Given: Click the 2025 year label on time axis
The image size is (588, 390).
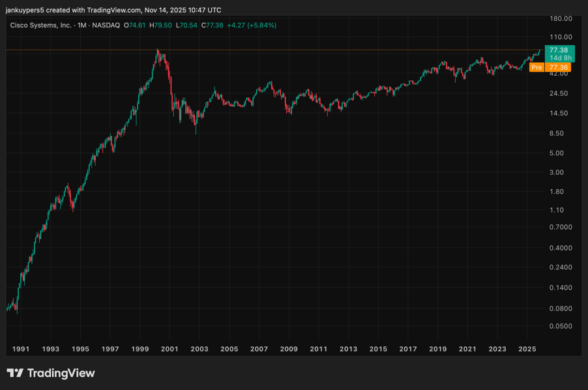Looking at the screenshot, I should (527, 349).
